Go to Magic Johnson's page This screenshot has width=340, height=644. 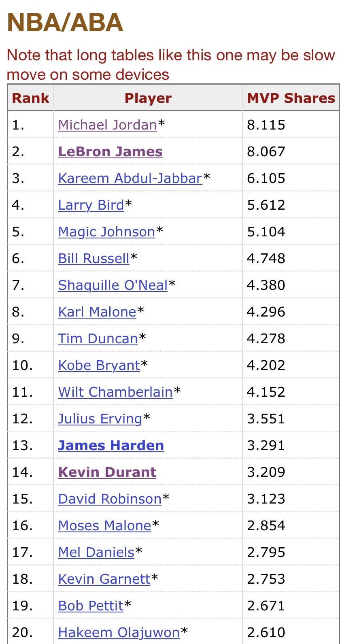(106, 232)
